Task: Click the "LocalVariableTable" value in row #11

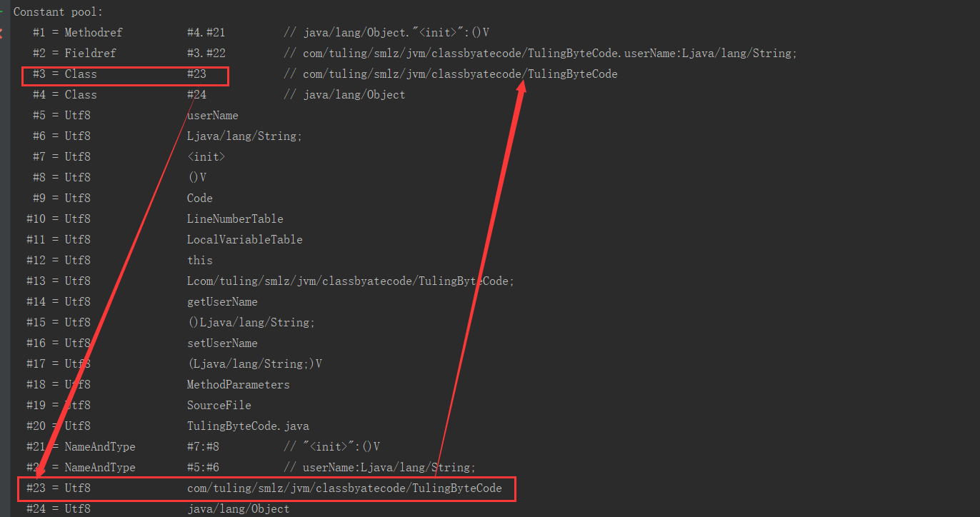Action: [245, 239]
